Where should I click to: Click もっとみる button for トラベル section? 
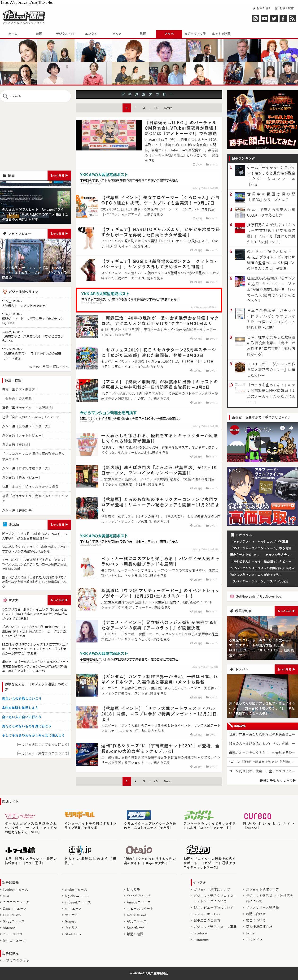(x=286, y=669)
